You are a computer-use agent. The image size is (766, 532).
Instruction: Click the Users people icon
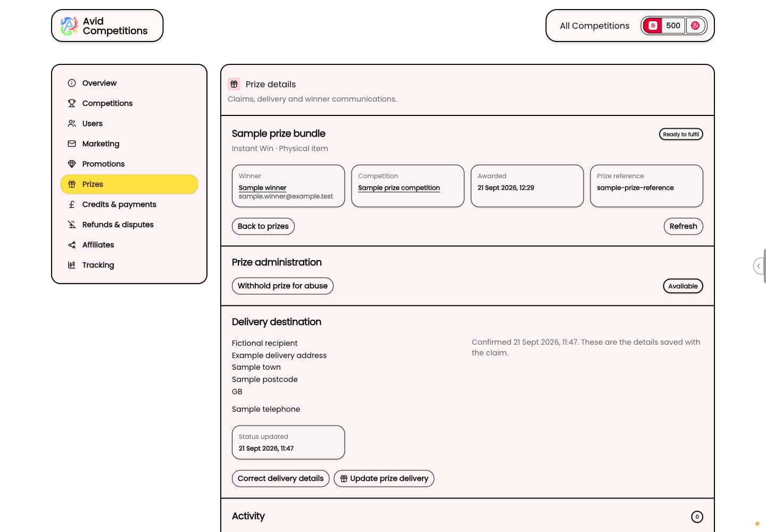click(x=72, y=123)
